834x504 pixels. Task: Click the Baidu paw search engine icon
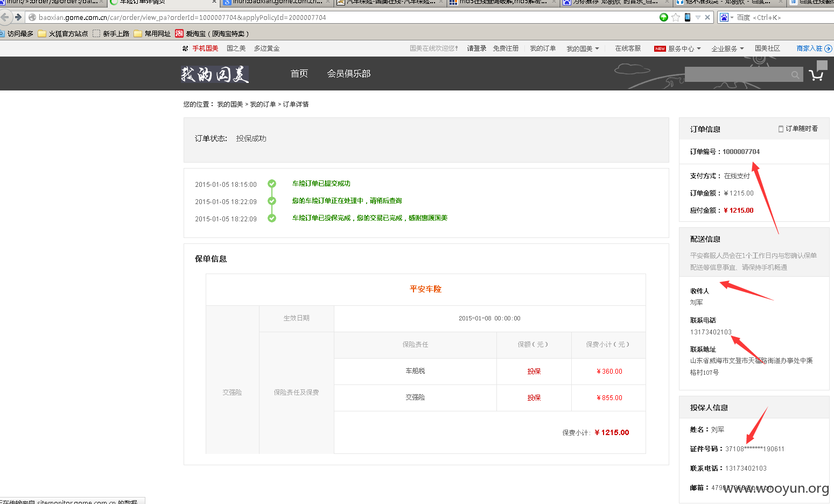(724, 17)
